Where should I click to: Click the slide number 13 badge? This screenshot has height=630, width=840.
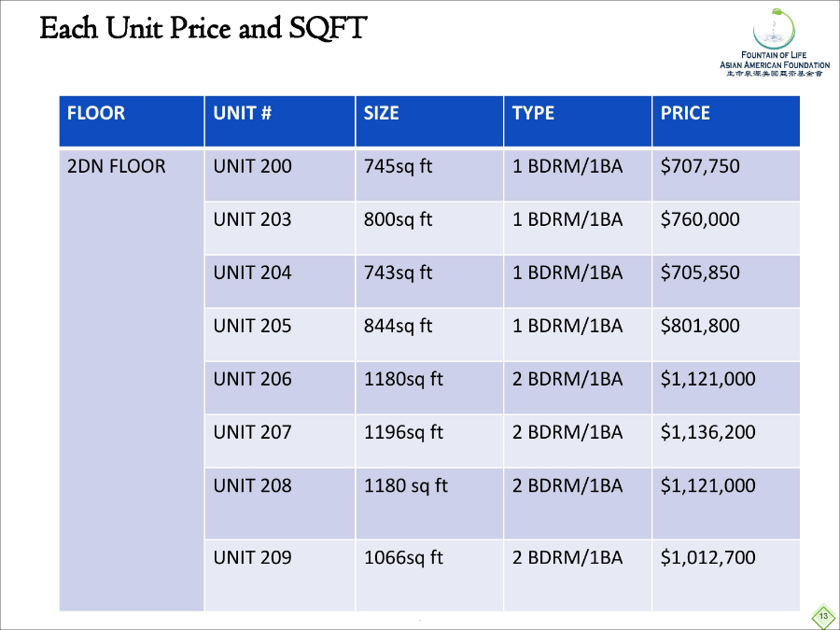click(822, 616)
